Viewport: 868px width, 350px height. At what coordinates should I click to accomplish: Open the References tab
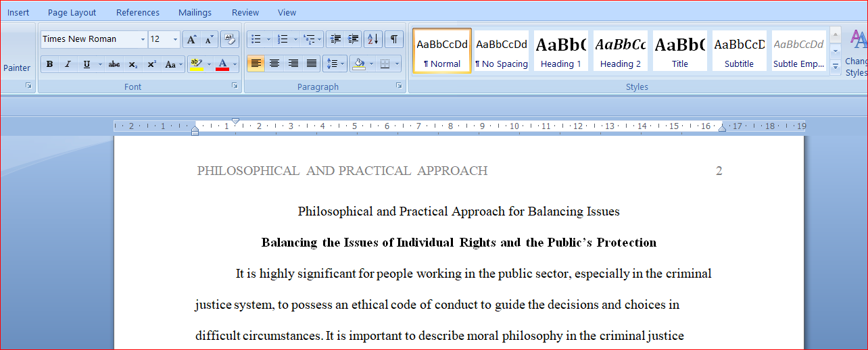[138, 12]
